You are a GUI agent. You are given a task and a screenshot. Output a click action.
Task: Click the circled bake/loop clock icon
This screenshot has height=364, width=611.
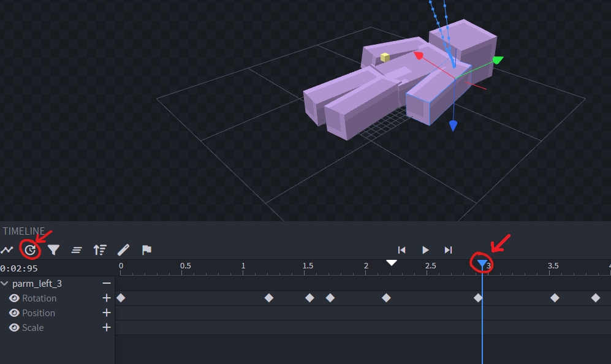pyautogui.click(x=30, y=250)
